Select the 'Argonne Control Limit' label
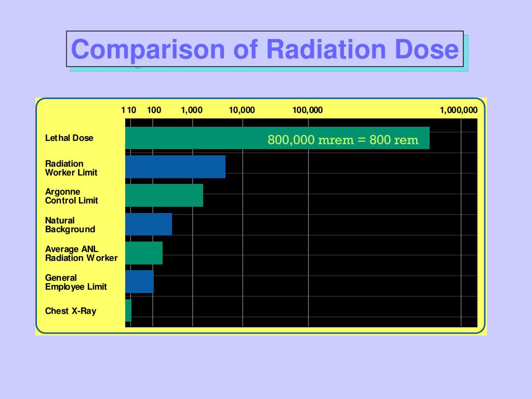This screenshot has width=532, height=399. pyautogui.click(x=72, y=196)
